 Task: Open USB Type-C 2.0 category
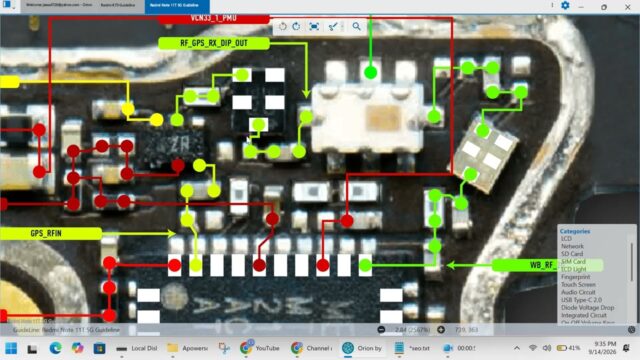(581, 300)
